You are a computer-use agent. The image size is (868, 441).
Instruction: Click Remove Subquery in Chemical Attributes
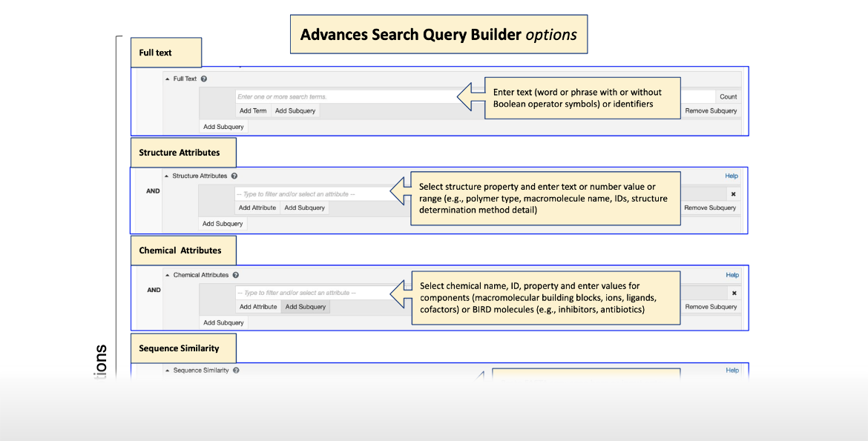(711, 307)
